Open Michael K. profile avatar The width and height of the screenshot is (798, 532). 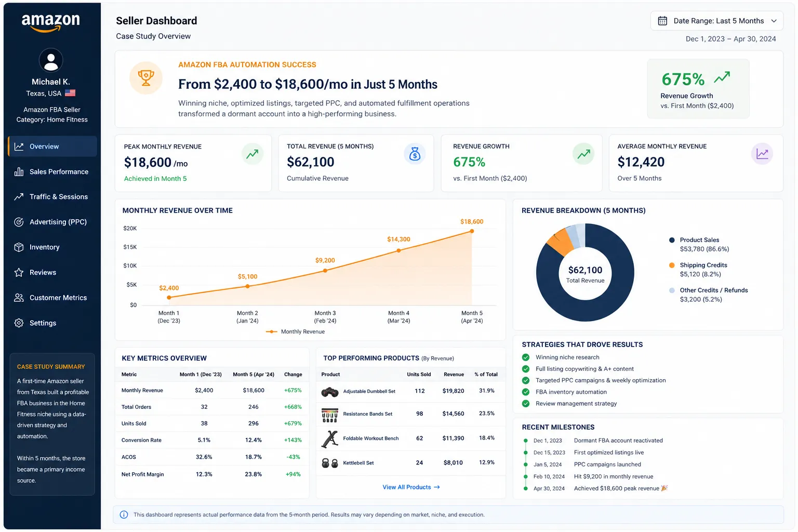51,60
